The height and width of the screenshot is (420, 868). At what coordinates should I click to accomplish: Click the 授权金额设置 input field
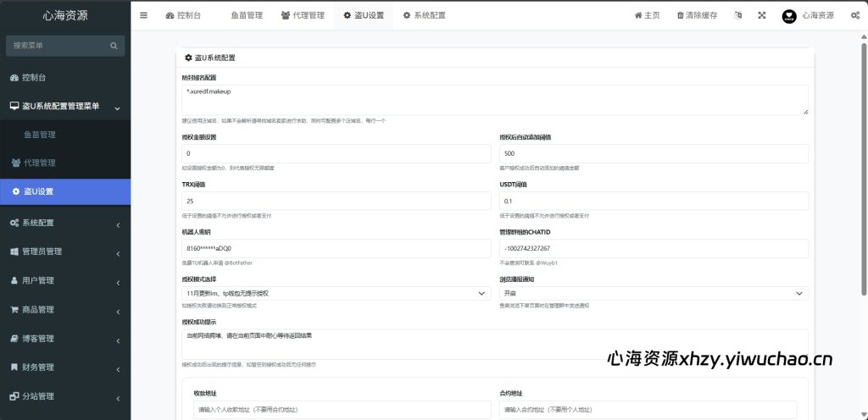coord(336,153)
